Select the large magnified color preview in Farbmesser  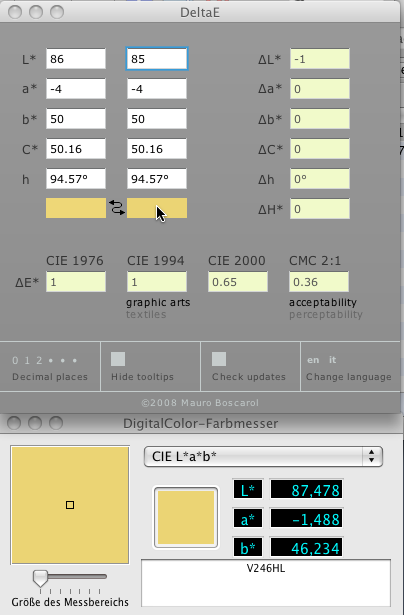(70, 505)
